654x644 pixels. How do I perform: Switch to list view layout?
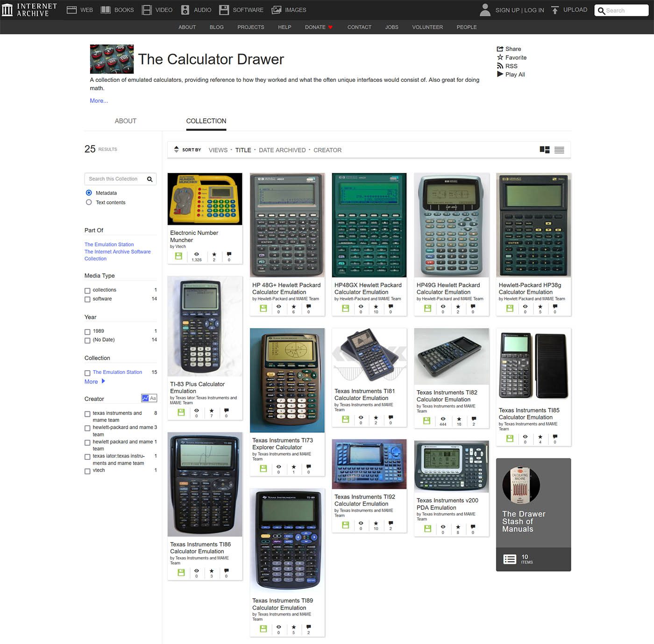pos(559,150)
